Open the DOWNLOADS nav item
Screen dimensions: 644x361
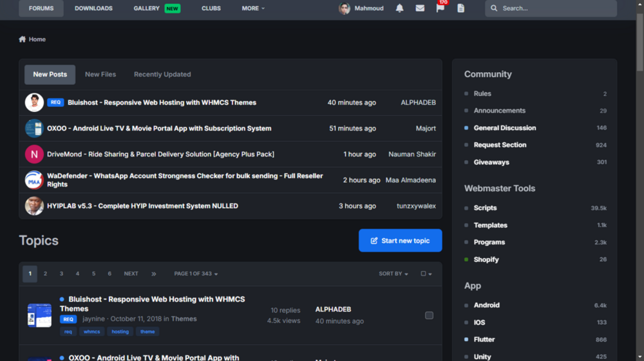93,8
